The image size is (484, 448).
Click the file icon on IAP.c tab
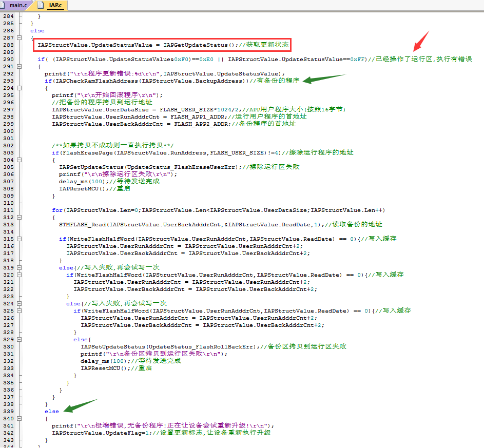41,5
